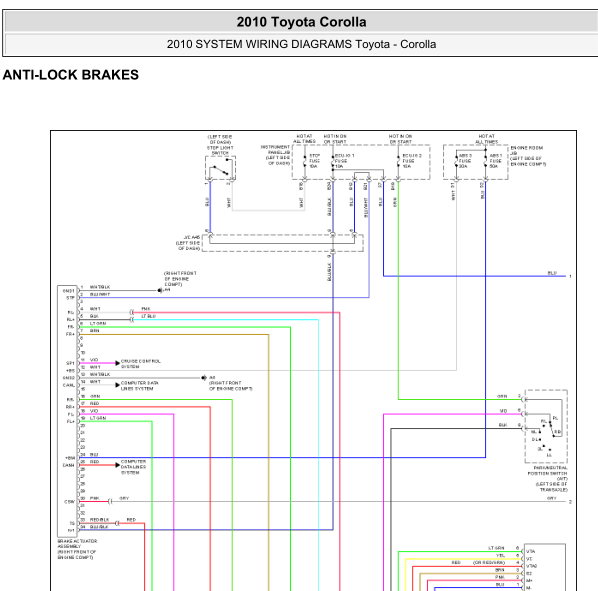This screenshot has height=591, width=598.
Task: Click the 'CSW' terminal label
Action: tap(70, 502)
